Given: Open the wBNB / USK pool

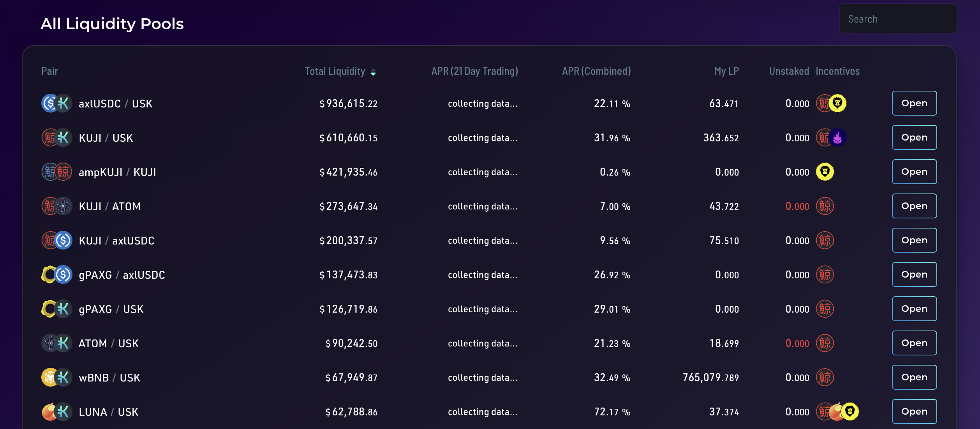Looking at the screenshot, I should click(x=914, y=377).
